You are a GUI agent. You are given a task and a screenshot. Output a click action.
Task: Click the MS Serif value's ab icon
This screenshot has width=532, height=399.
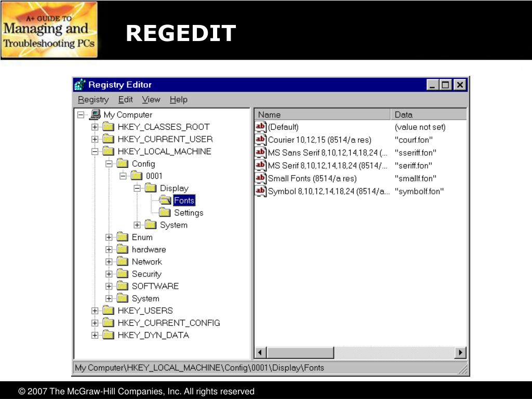tap(261, 165)
